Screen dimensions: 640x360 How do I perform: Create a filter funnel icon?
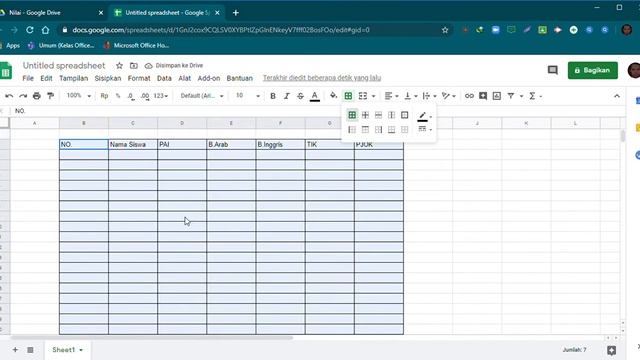pyautogui.click(x=511, y=96)
